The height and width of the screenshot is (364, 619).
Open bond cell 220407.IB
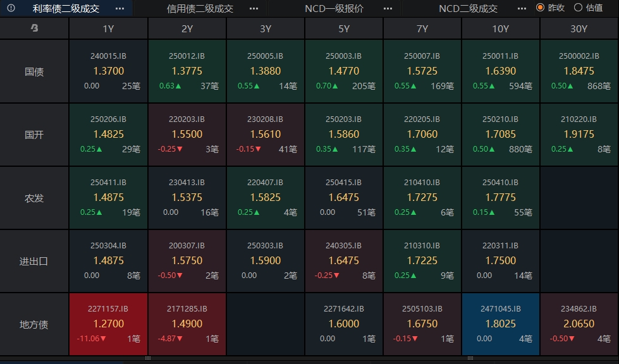point(266,198)
